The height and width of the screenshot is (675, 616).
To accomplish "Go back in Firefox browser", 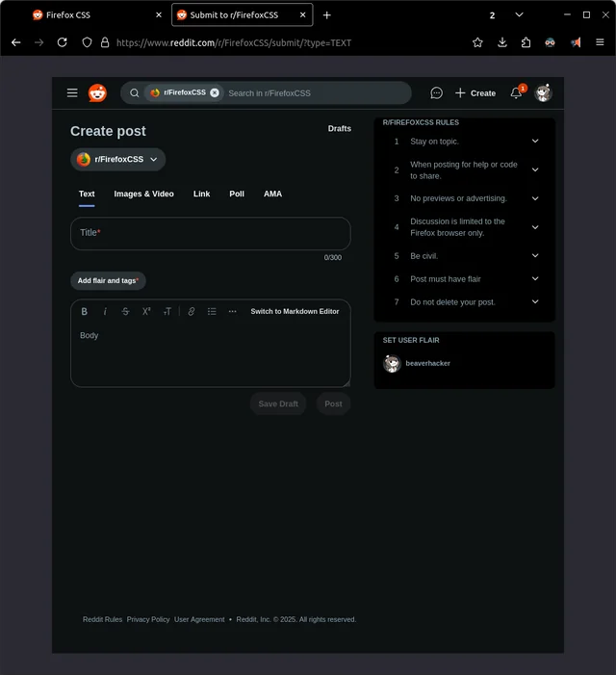I will click(x=16, y=42).
